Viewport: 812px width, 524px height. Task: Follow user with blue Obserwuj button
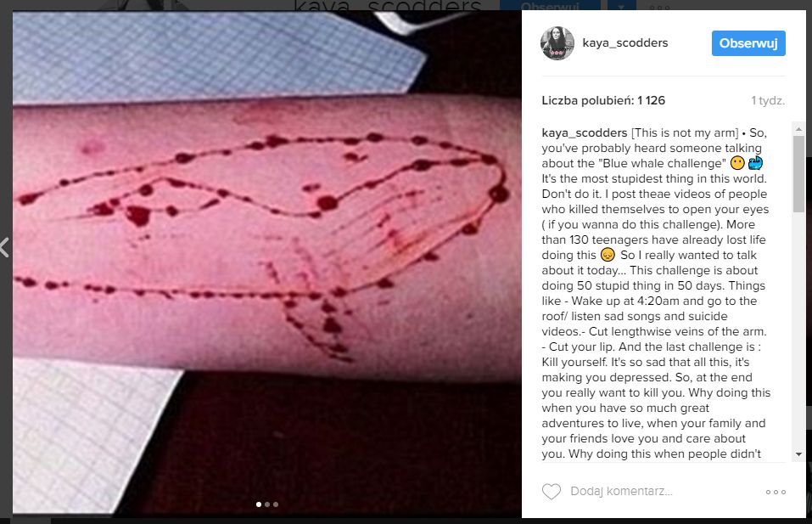(748, 43)
